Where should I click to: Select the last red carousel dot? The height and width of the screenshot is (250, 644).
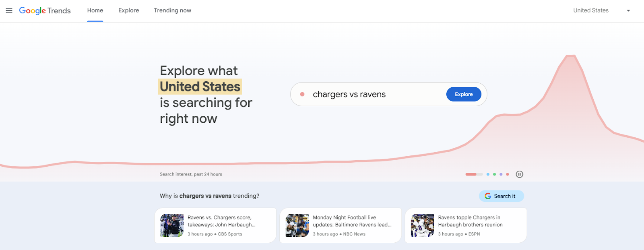click(508, 174)
